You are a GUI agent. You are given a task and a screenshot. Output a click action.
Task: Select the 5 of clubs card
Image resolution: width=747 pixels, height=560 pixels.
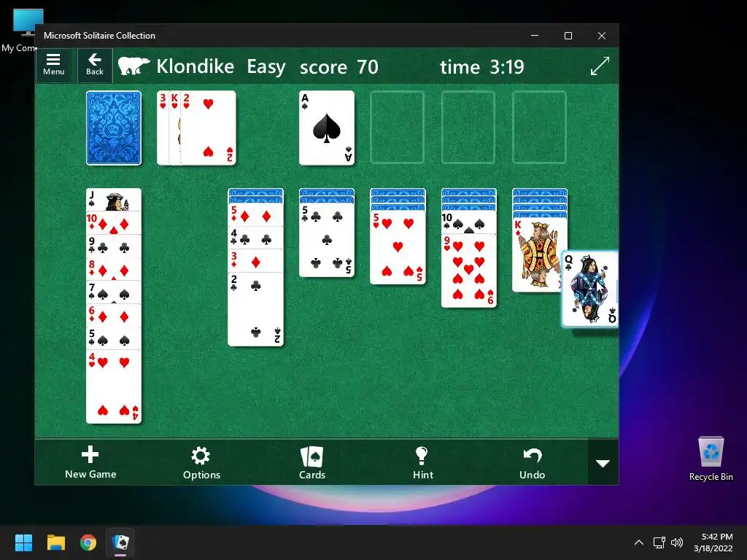point(326,241)
